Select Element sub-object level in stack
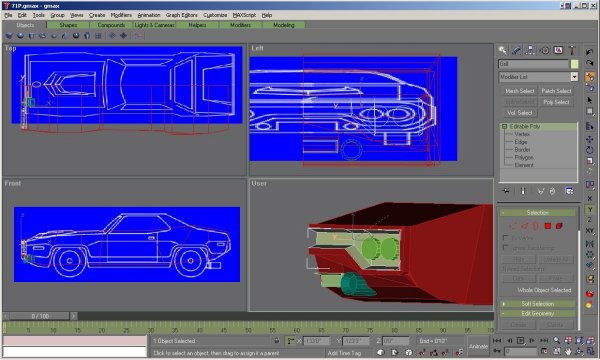 point(523,165)
